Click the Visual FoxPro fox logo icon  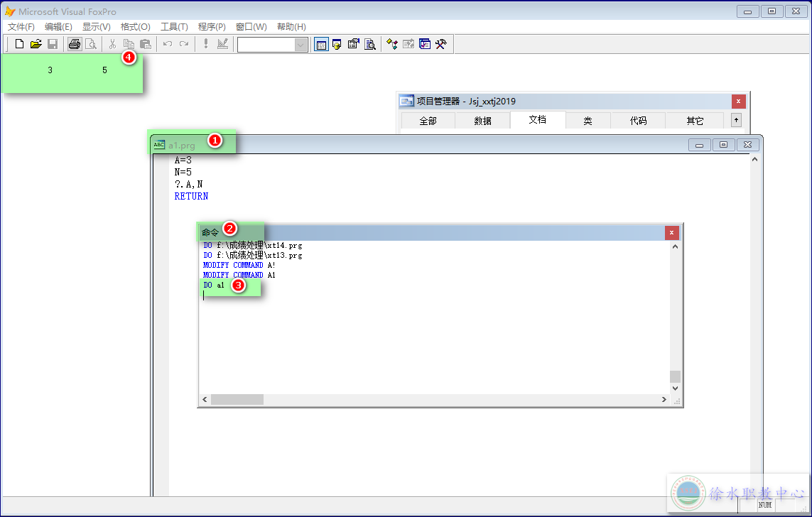[x=9, y=11]
